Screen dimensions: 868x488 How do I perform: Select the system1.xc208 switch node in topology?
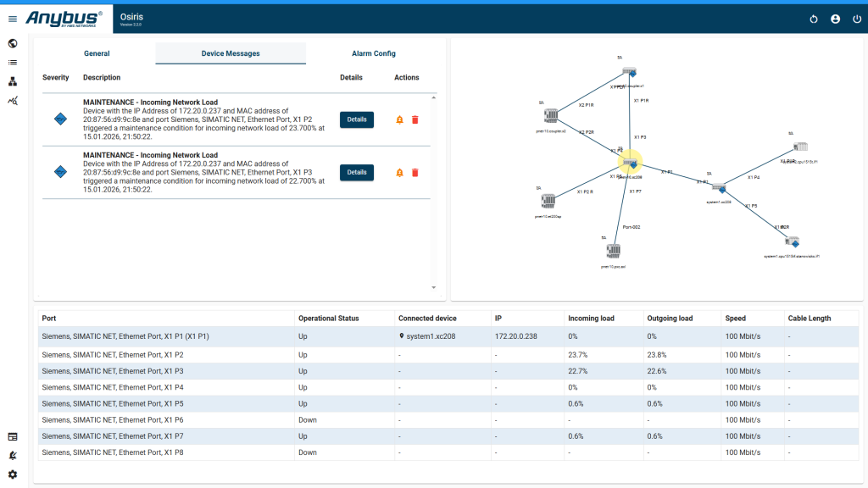tap(719, 187)
